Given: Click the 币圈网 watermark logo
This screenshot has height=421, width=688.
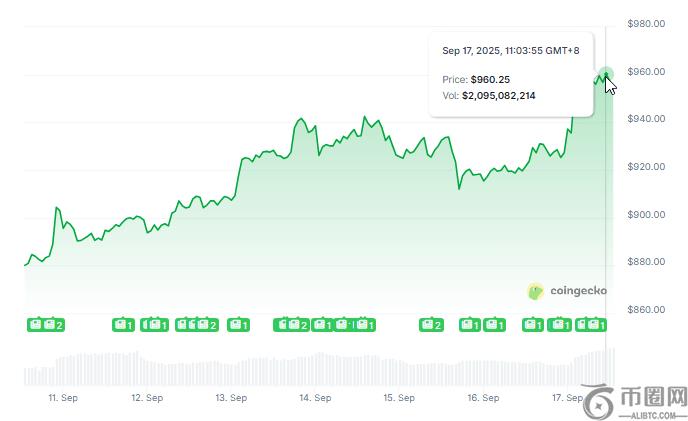Looking at the screenshot, I should coord(635,402).
